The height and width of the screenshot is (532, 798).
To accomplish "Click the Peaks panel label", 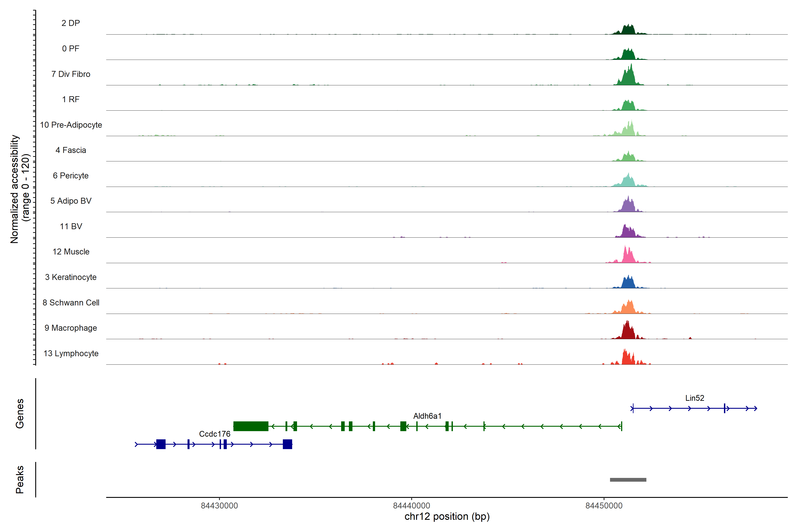I will coord(20,479).
